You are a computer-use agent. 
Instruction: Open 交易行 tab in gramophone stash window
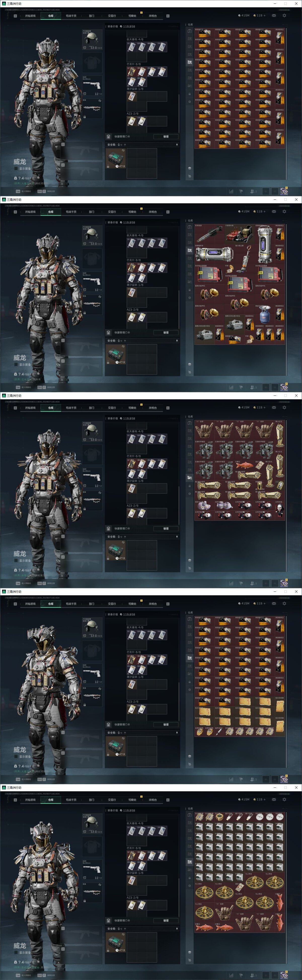coord(112,212)
